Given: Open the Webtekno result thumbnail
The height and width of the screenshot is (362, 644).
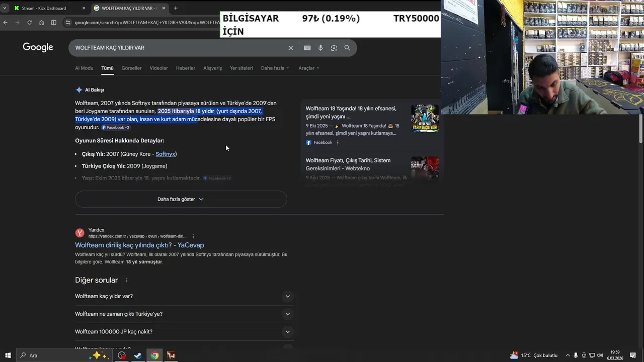Looking at the screenshot, I should click(425, 169).
